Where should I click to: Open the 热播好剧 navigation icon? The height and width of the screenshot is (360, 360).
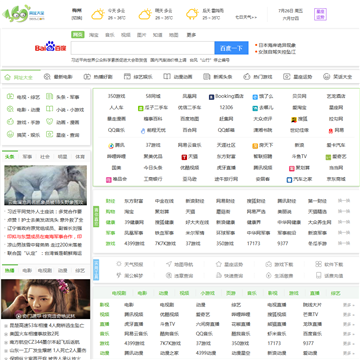coord(87,77)
